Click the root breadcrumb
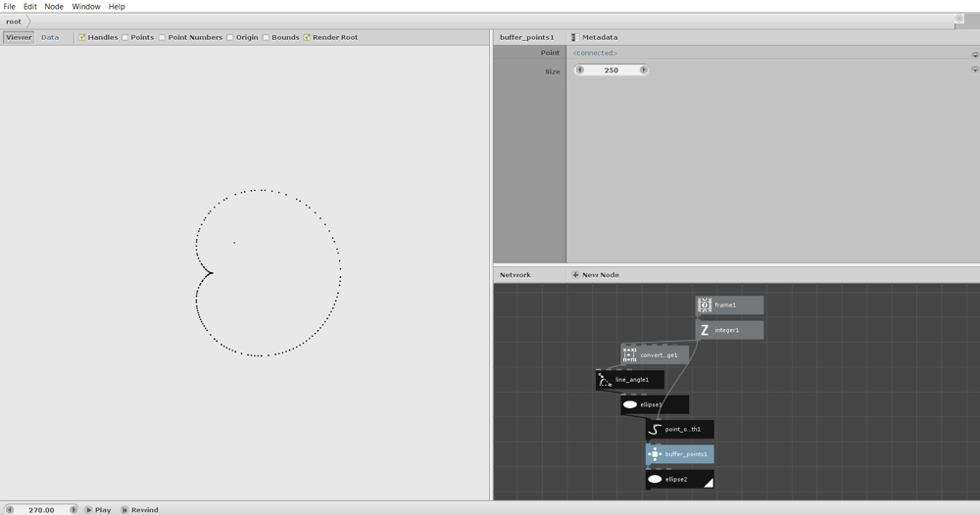The image size is (980, 515). (x=14, y=22)
